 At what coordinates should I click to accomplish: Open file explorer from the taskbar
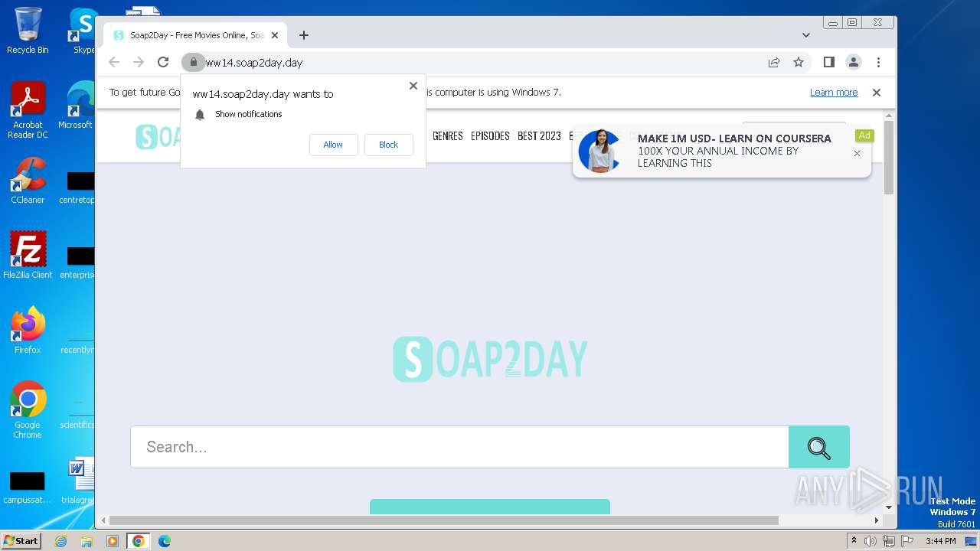[87, 541]
